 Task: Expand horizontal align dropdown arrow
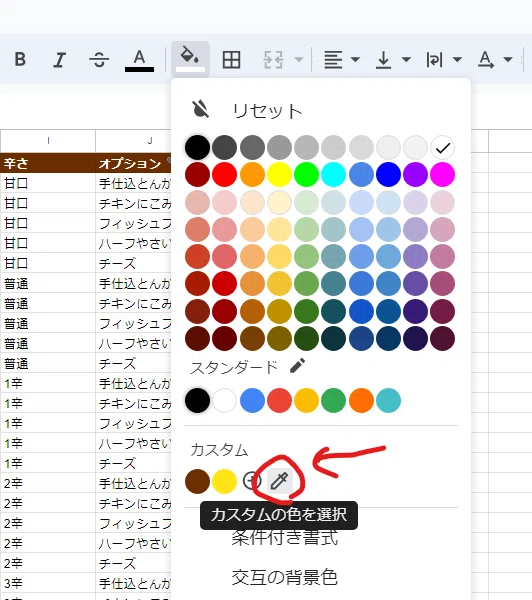point(355,59)
